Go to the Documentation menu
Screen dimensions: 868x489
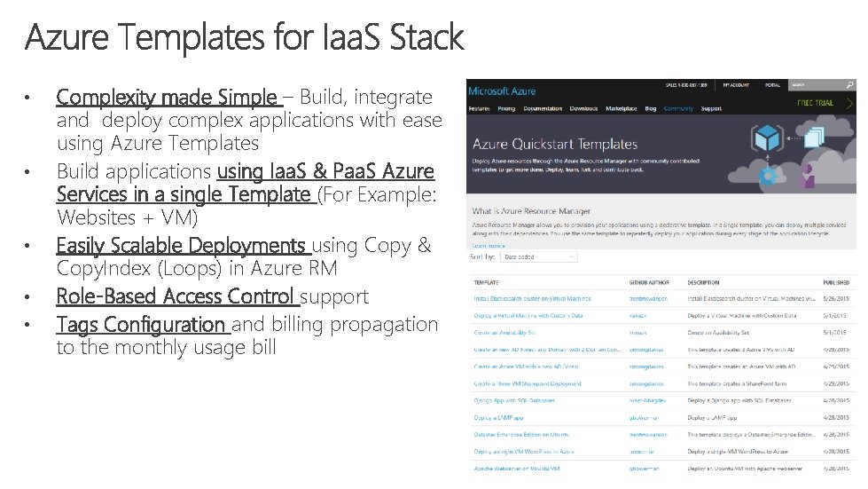[543, 108]
